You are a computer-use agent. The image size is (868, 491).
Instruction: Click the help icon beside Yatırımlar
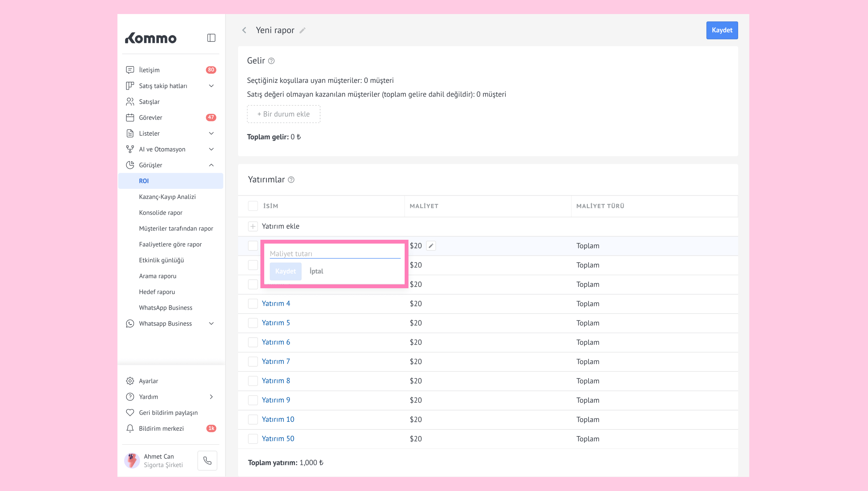291,180
